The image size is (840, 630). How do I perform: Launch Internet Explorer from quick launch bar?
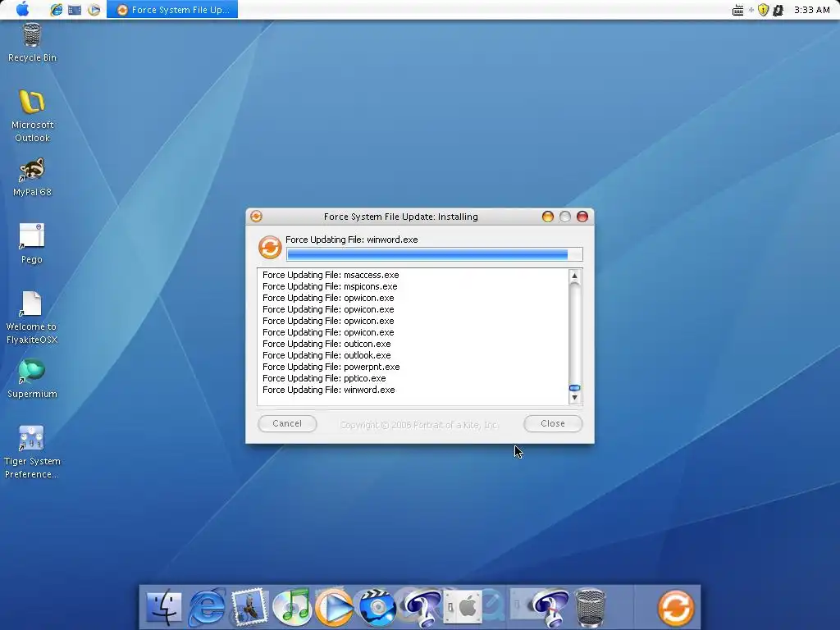point(57,10)
